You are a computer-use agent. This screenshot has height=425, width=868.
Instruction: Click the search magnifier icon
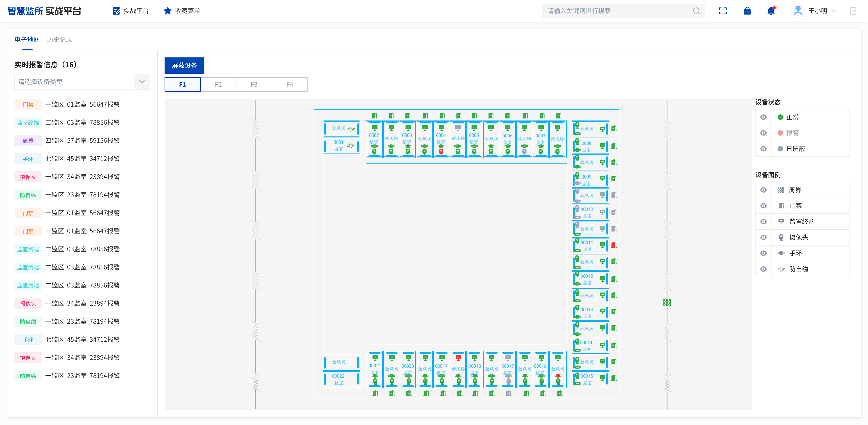[x=696, y=11]
